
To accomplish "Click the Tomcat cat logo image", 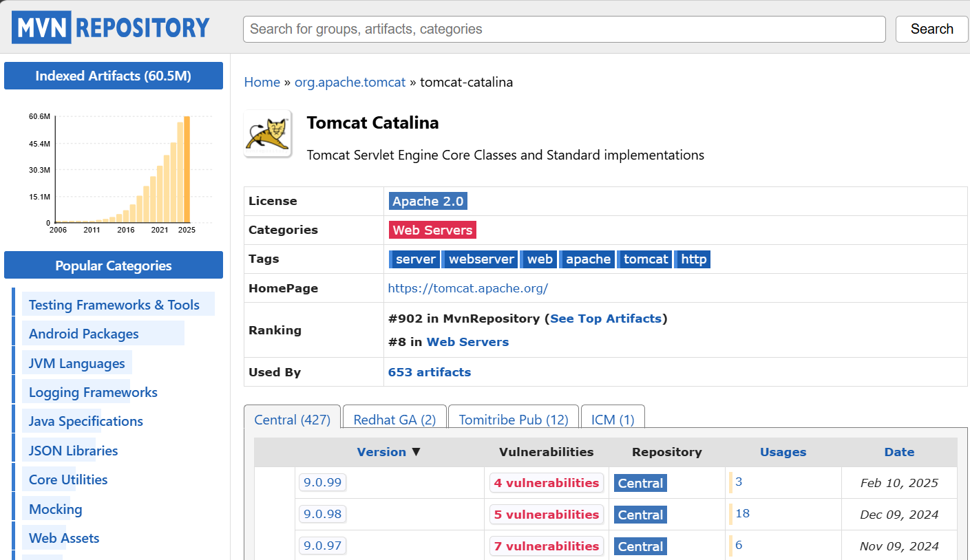I will (268, 133).
